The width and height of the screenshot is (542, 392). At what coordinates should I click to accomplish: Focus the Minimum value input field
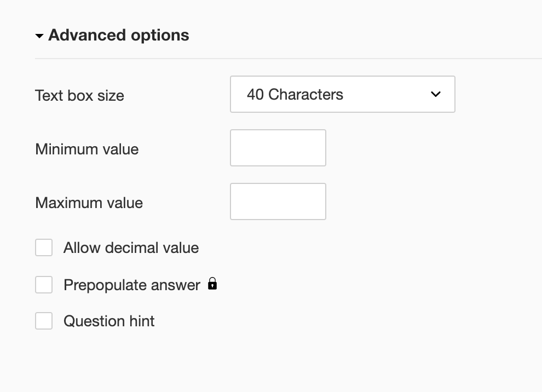(x=278, y=148)
